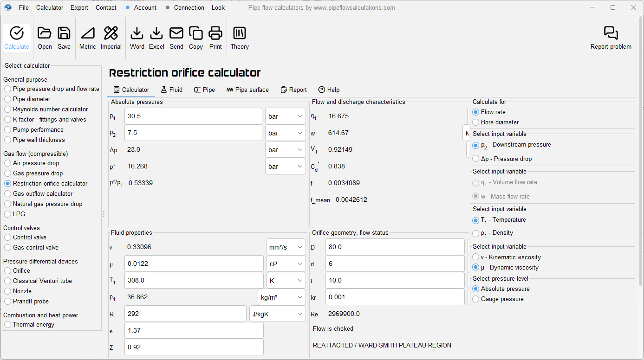644x360 pixels.
Task: Switch units to Imperial
Action: point(111,38)
